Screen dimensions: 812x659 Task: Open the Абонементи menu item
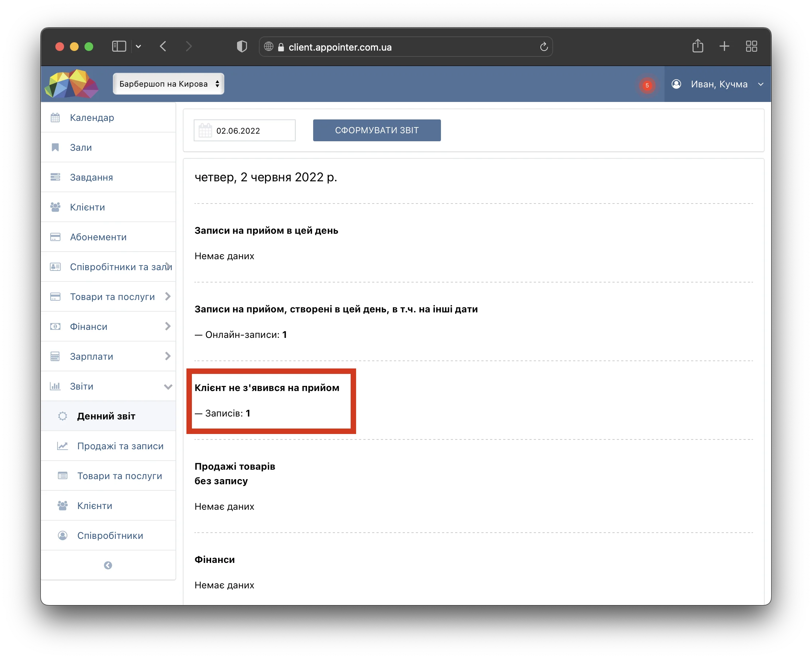coord(109,237)
